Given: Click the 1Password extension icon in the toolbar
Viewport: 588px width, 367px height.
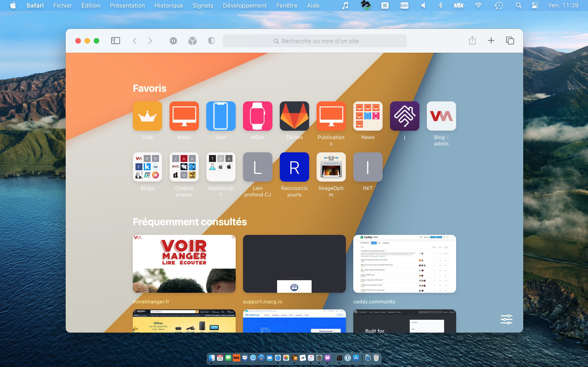Looking at the screenshot, I should (x=173, y=41).
